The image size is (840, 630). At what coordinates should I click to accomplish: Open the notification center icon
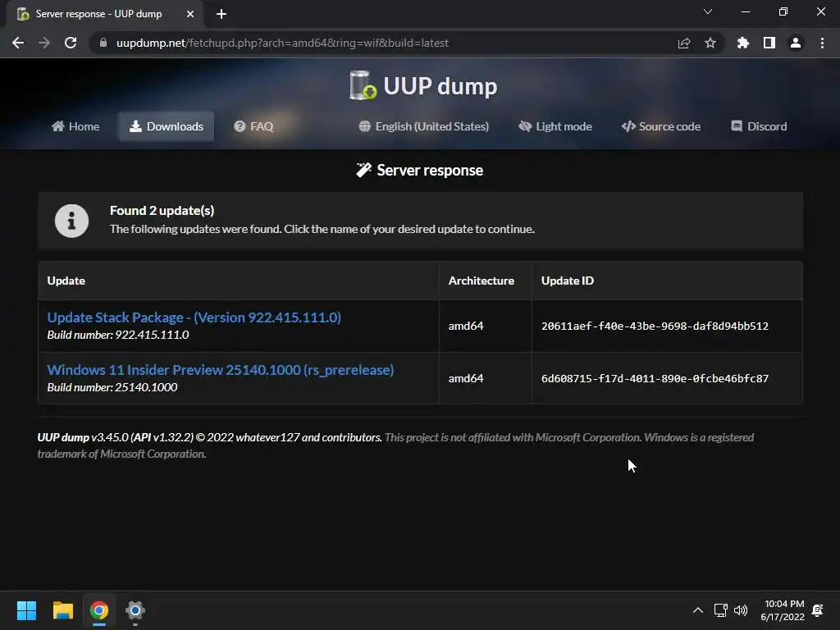click(x=818, y=610)
